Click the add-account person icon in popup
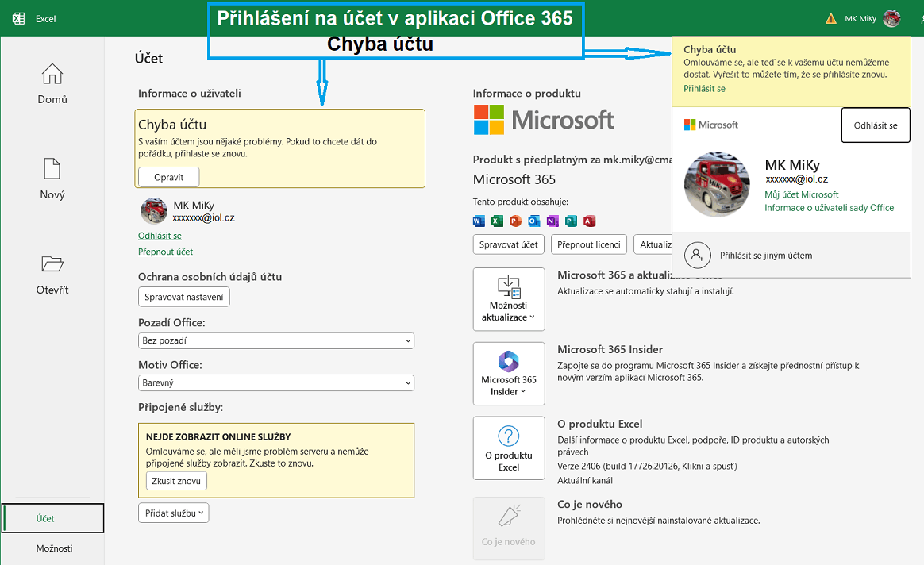This screenshot has width=924, height=565. point(698,255)
